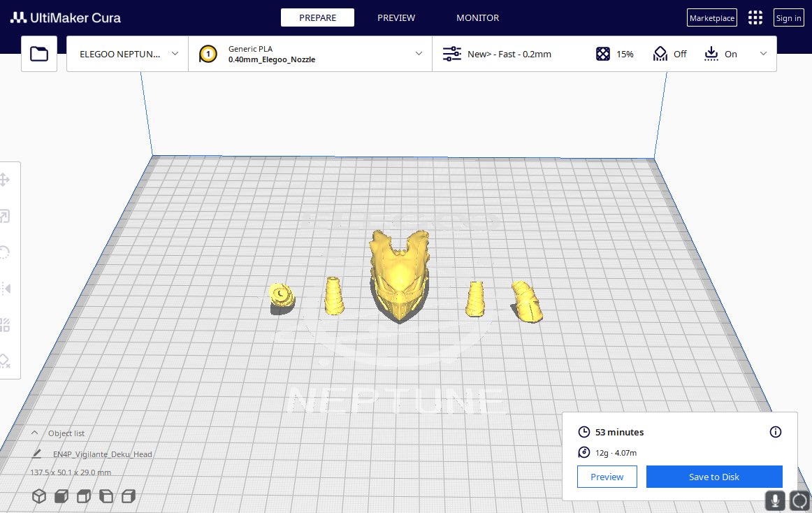Viewport: 812px width, 513px height.
Task: Select EN4P_Vigilante_Deku_Head in object list
Action: 103,454
